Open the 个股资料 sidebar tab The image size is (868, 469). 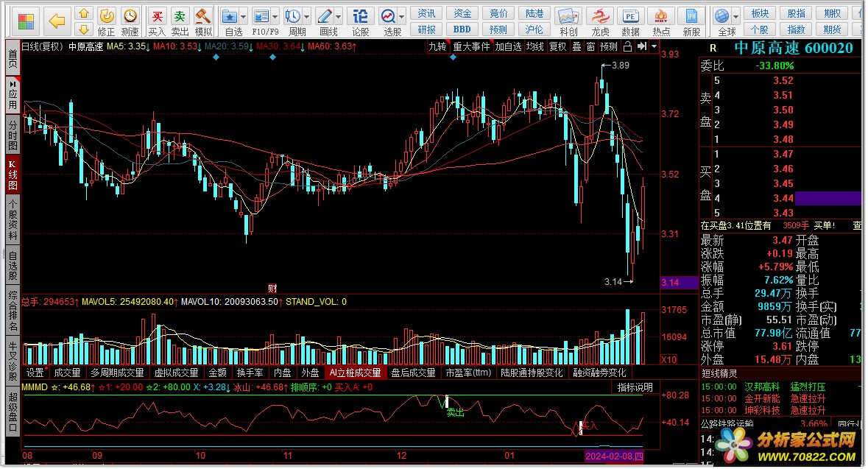13,220
